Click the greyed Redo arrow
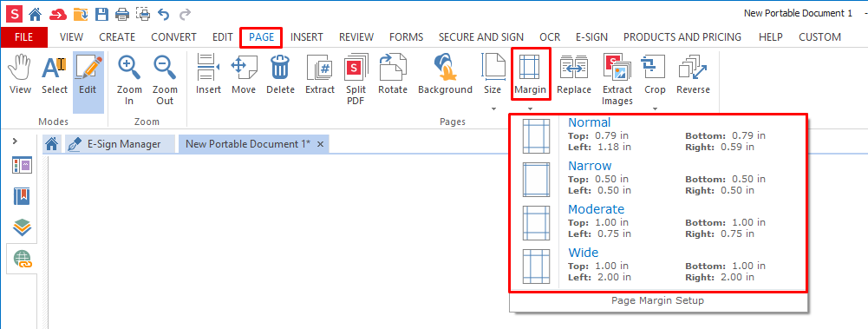Image resolution: width=868 pixels, height=329 pixels. click(x=185, y=14)
